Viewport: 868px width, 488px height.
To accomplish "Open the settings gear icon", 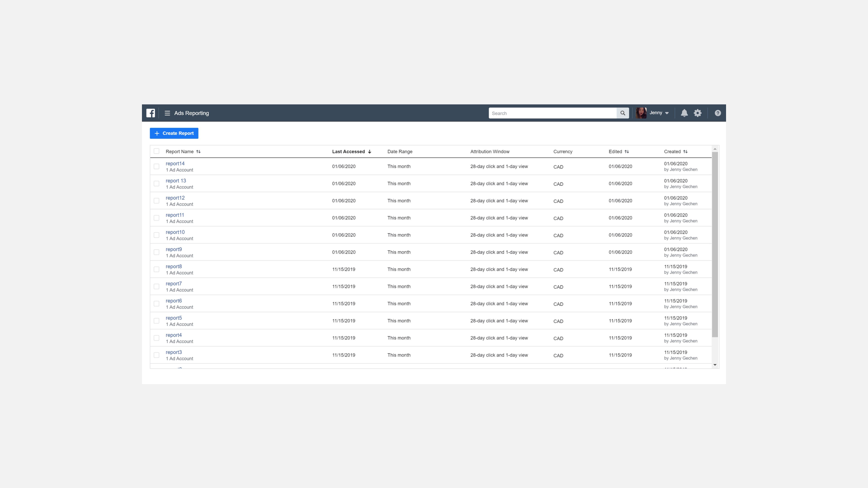I will coord(698,113).
